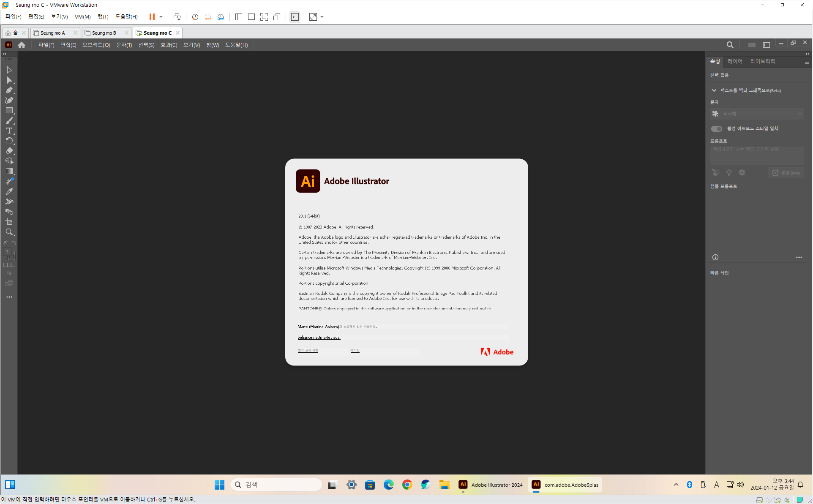
Task: Select the Zoom tool
Action: point(9,232)
